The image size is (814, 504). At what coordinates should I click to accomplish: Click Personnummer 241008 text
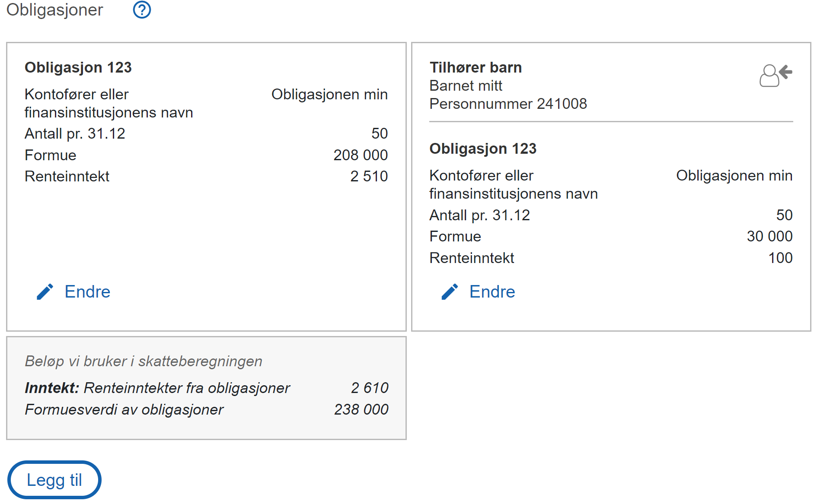[x=508, y=104]
